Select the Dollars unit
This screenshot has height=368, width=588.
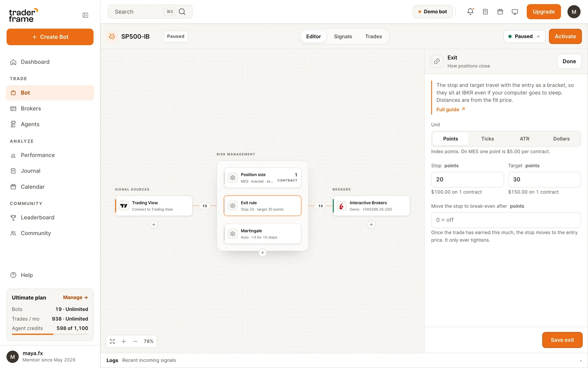pyautogui.click(x=561, y=139)
